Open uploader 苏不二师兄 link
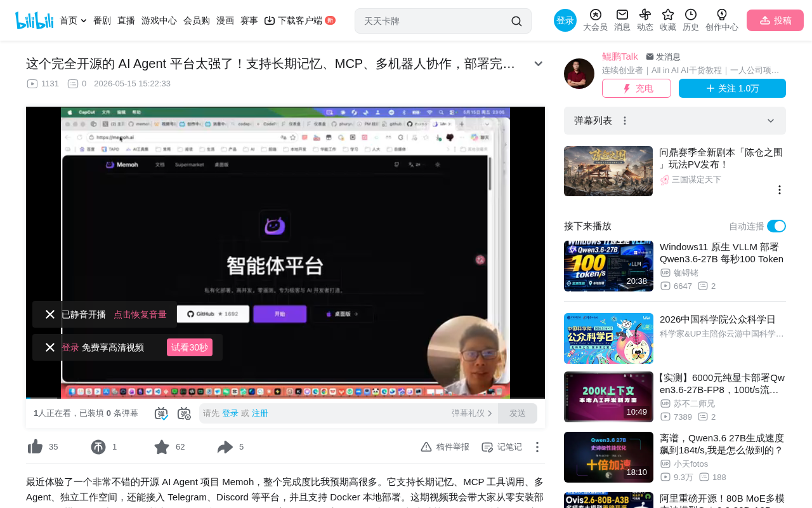Image resolution: width=812 pixels, height=508 pixels. click(694, 403)
